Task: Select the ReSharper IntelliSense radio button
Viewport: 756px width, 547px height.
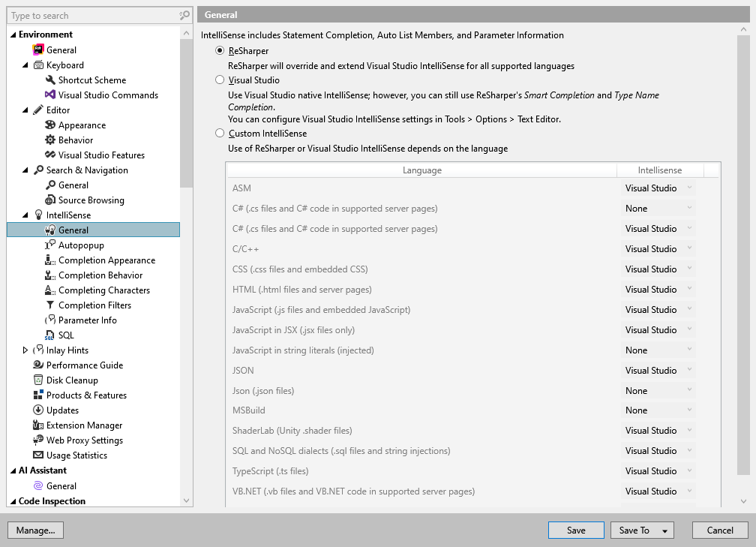Action: [x=219, y=50]
